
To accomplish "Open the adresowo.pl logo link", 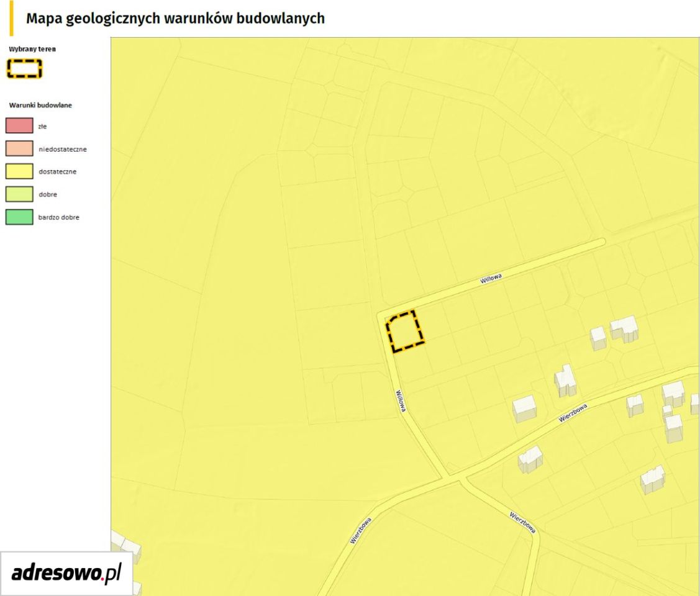I will [66, 573].
